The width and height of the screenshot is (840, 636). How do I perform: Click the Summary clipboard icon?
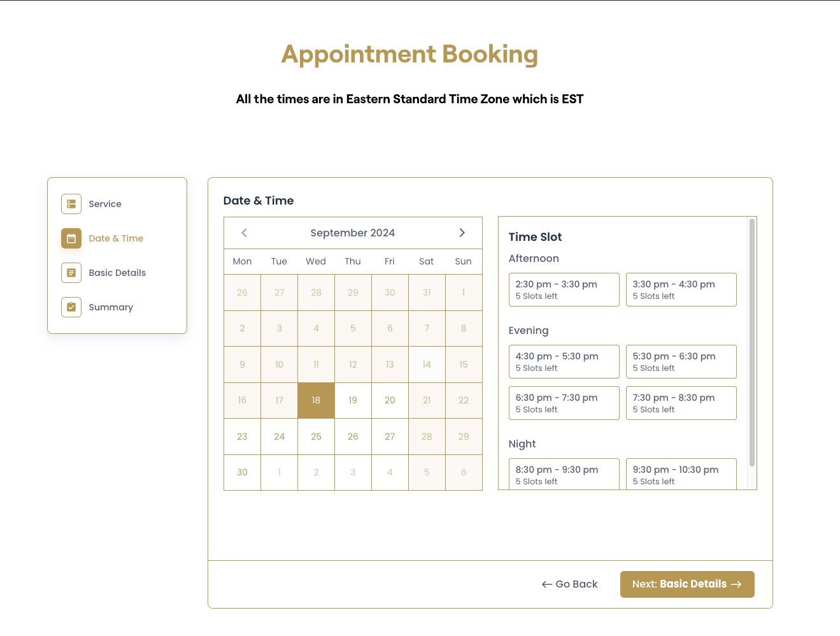coord(71,307)
